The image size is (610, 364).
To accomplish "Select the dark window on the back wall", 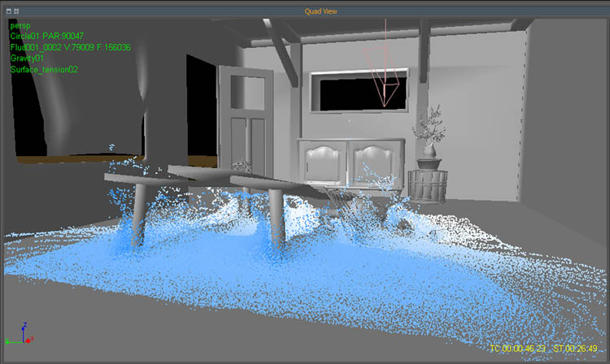I will point(358,92).
